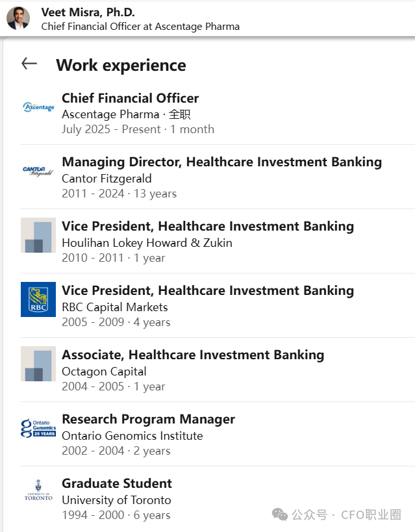
Task: Click the Veet Misra, Ph.D. name header
Action: point(88,12)
